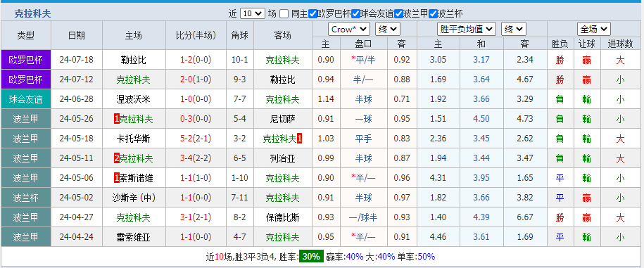Click the 一/球半 handicap cell
The height and width of the screenshot is (268, 644).
pos(363,217)
